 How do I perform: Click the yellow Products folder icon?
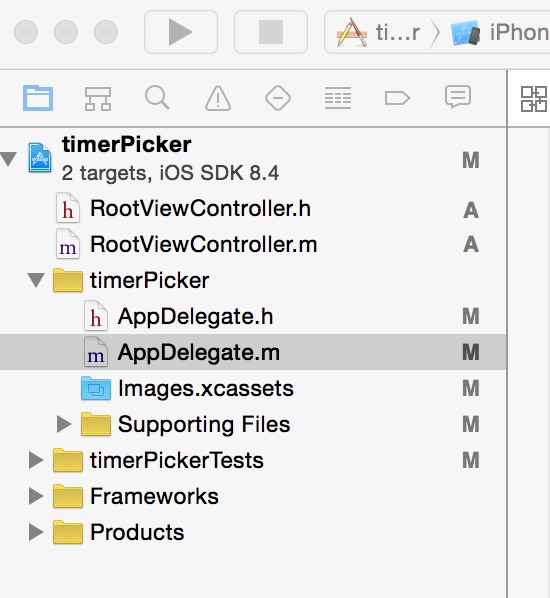point(68,532)
